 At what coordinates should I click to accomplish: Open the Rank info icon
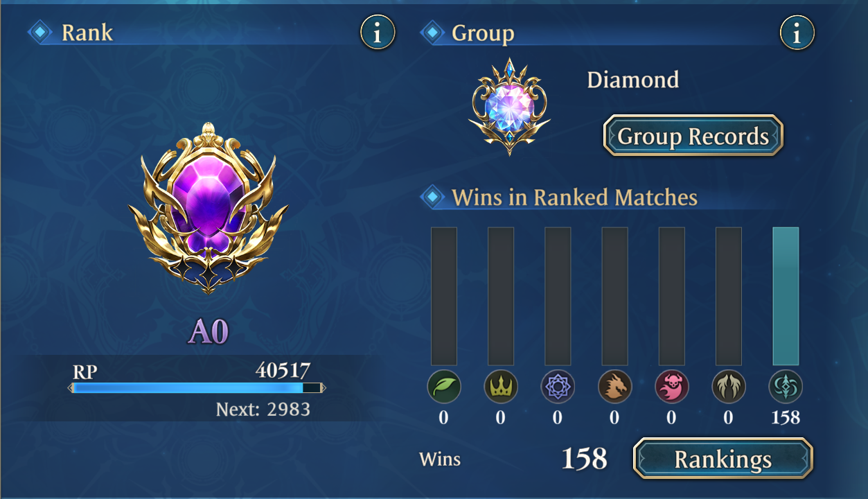378,33
